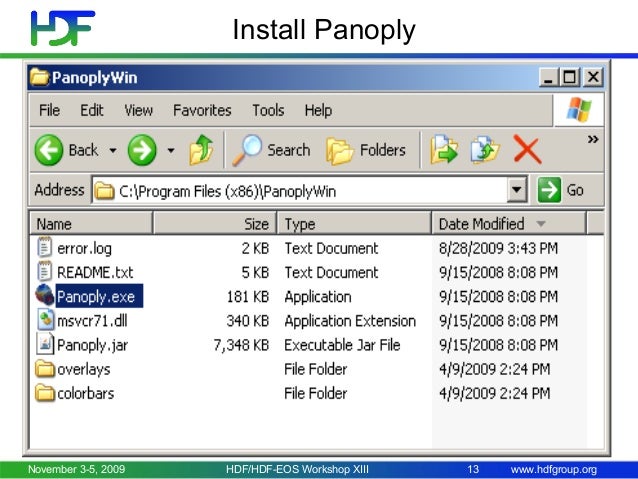Click the Copy To folder icon
The image size is (638, 479).
pos(485,150)
